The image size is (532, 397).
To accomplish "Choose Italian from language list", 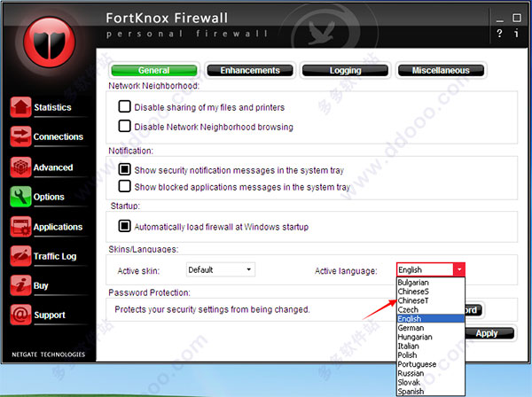I will tap(431, 346).
